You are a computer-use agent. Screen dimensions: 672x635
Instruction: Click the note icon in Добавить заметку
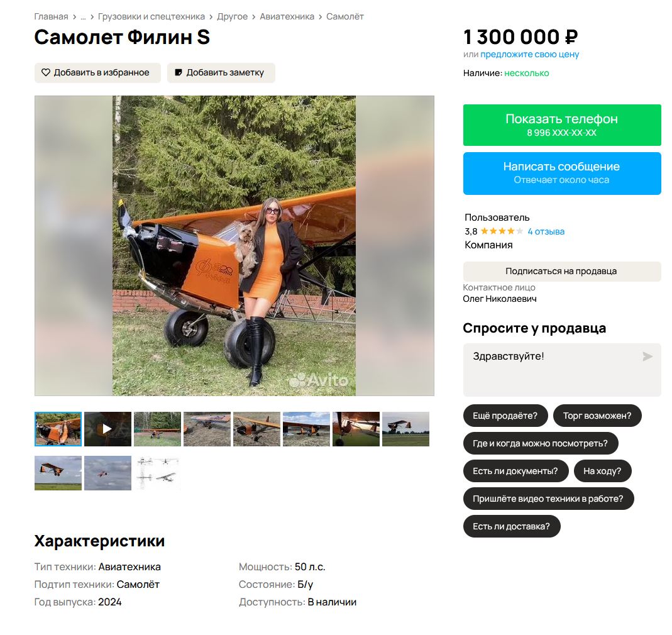pos(179,72)
